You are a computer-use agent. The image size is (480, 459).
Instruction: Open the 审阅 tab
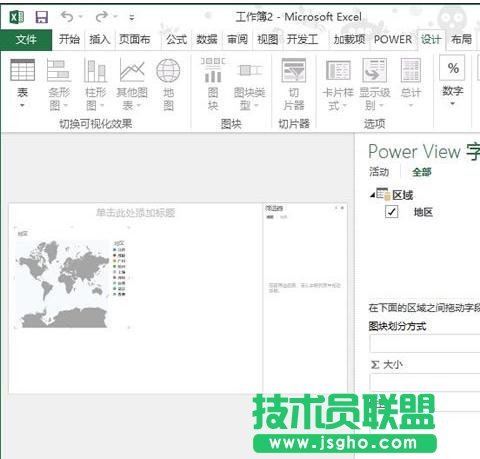tap(237, 40)
